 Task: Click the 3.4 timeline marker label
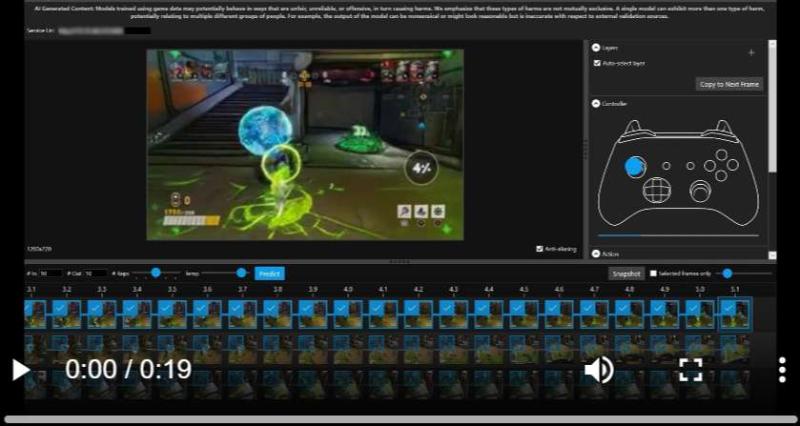[x=137, y=289]
